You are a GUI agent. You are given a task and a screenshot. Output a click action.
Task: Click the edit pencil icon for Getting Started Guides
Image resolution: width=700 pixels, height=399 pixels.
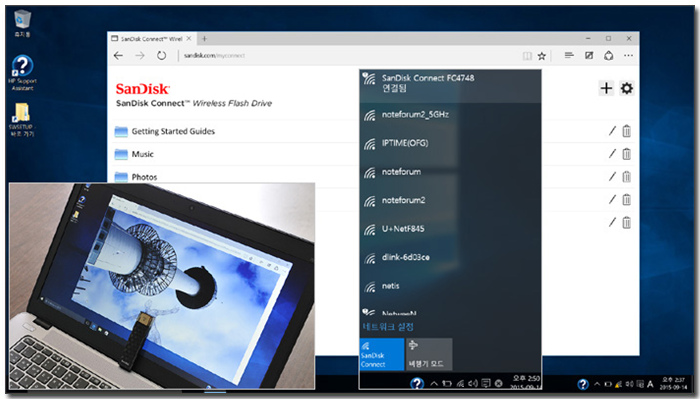point(612,131)
